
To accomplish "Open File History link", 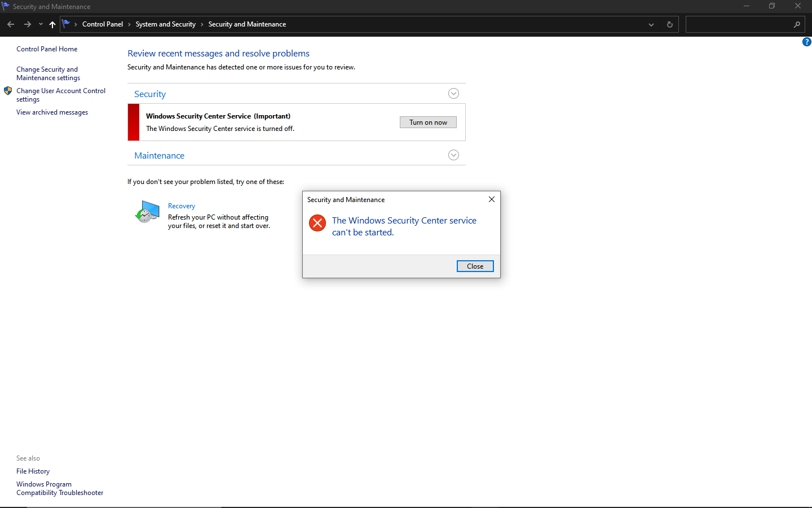I will [x=33, y=471].
